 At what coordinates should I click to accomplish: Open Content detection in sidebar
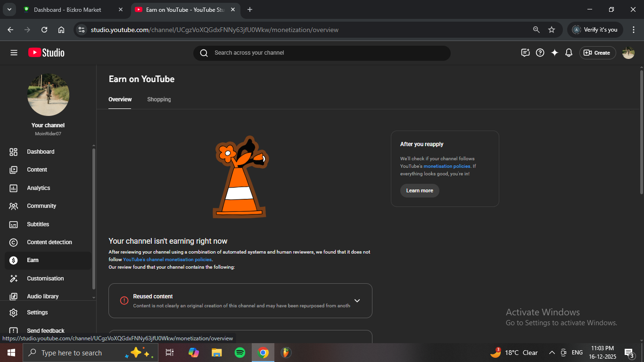coord(49,242)
